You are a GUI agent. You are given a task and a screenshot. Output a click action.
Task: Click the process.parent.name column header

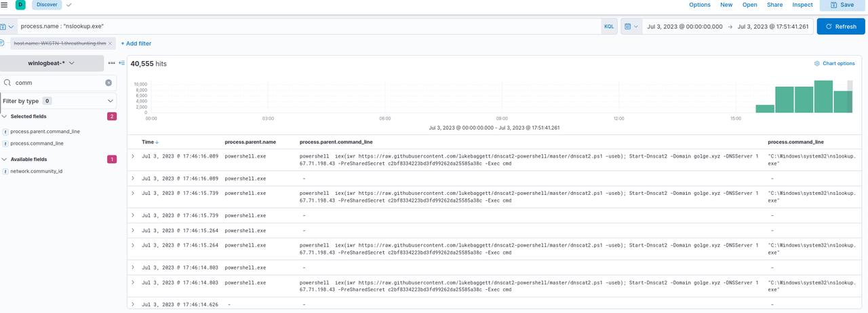click(250, 142)
